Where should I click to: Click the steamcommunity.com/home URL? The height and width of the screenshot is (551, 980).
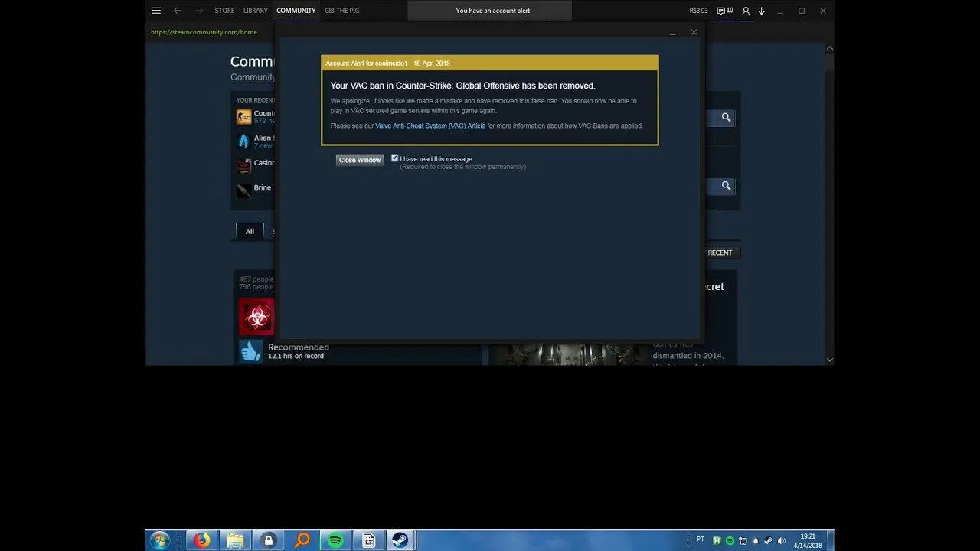coord(204,32)
